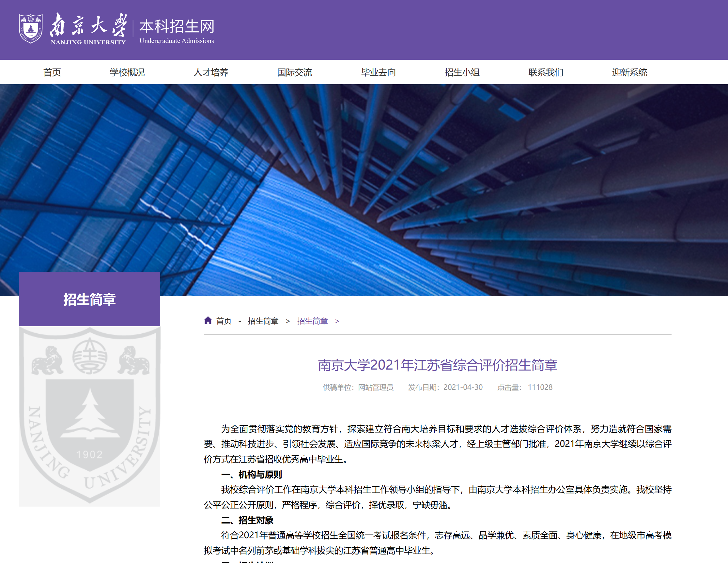The image size is (728, 563).
Task: Click the Undergraduate Admissions subtitle text
Action: point(177,41)
